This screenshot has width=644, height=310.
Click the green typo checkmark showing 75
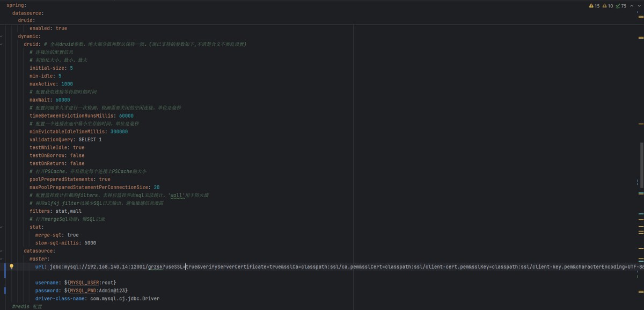621,6
